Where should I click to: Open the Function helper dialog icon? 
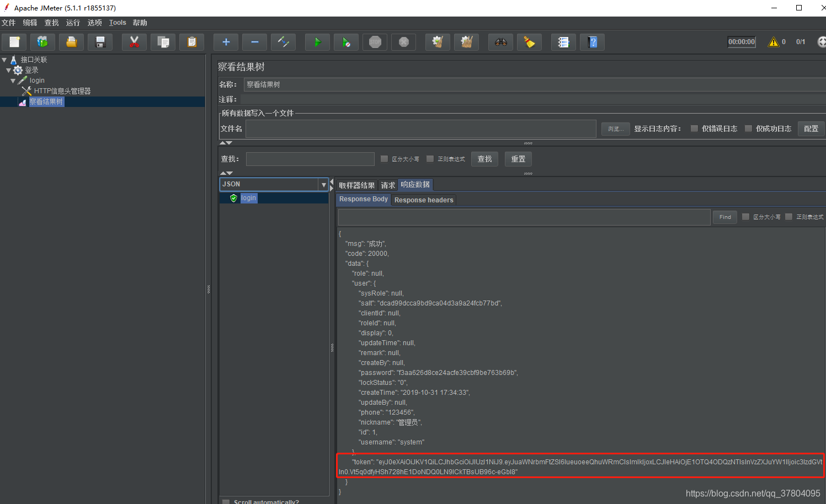(563, 42)
